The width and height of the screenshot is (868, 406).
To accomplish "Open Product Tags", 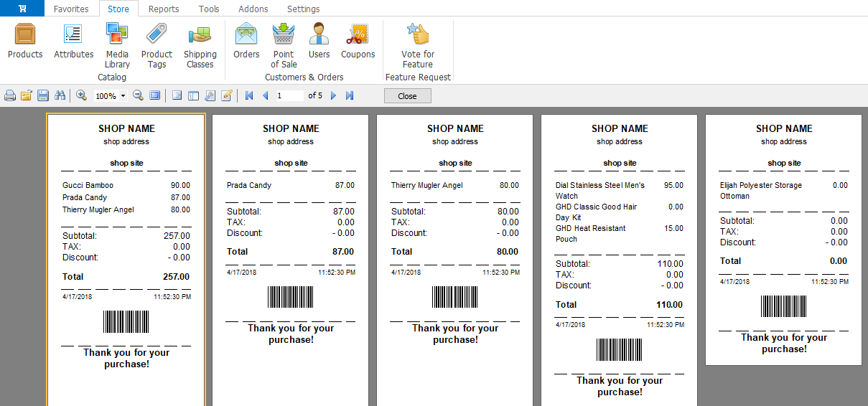I will (x=157, y=46).
